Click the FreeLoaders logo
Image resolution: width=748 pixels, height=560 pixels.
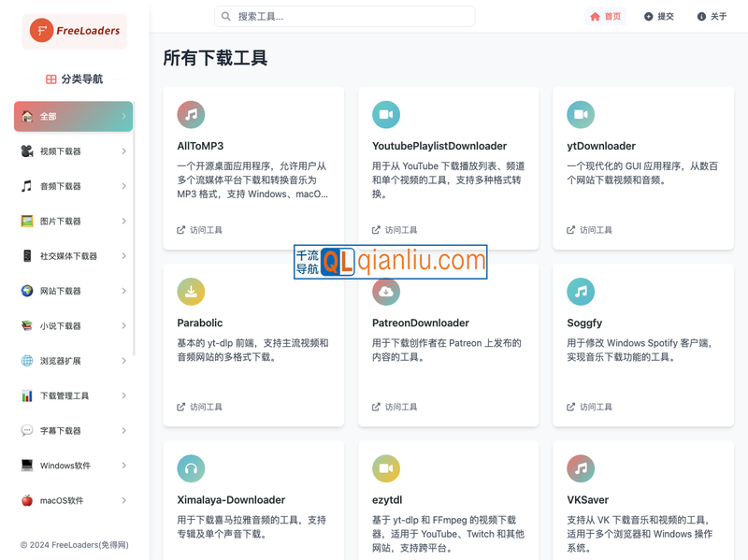coord(75,31)
